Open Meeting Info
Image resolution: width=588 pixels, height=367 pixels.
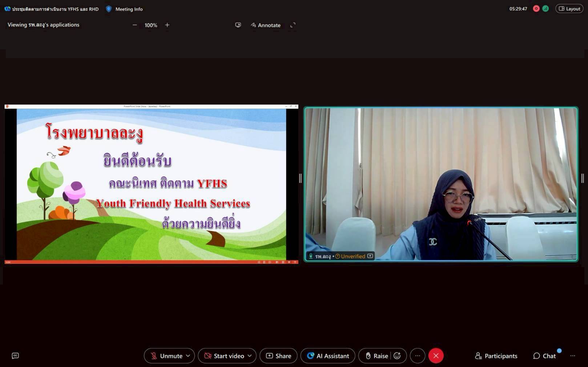pyautogui.click(x=124, y=9)
